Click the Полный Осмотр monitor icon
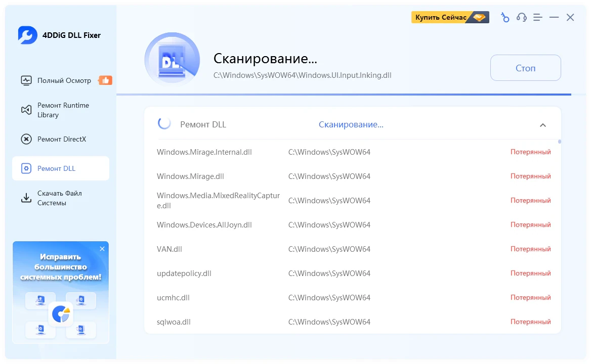 click(x=26, y=80)
